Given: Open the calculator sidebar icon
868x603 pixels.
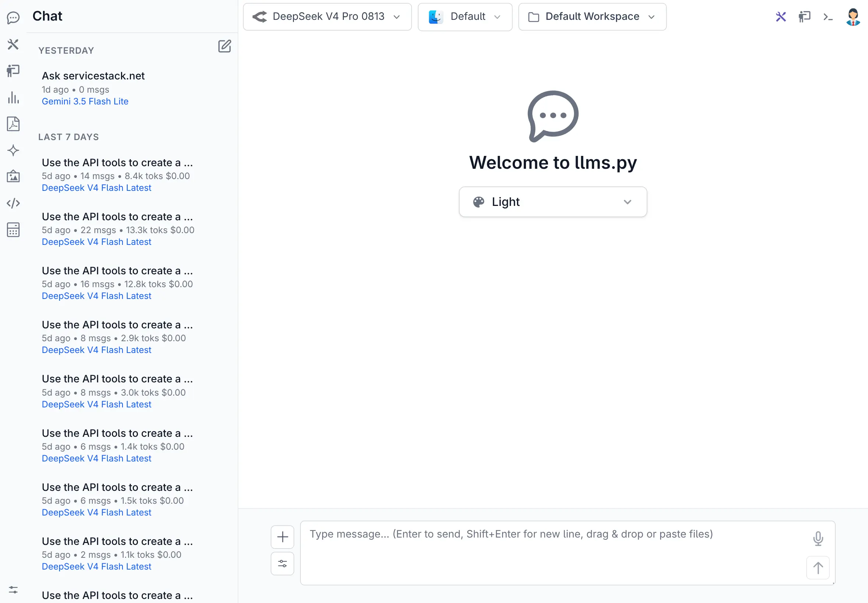Looking at the screenshot, I should coord(13,230).
